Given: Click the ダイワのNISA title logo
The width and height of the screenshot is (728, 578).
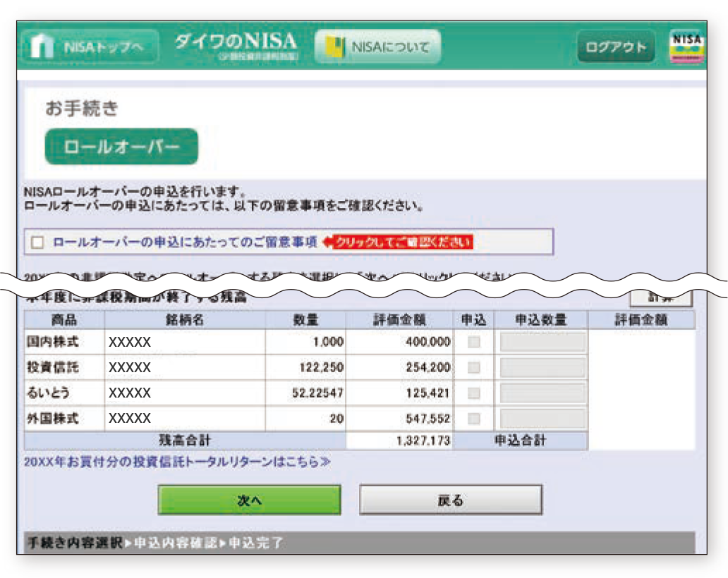Looking at the screenshot, I should (x=236, y=45).
